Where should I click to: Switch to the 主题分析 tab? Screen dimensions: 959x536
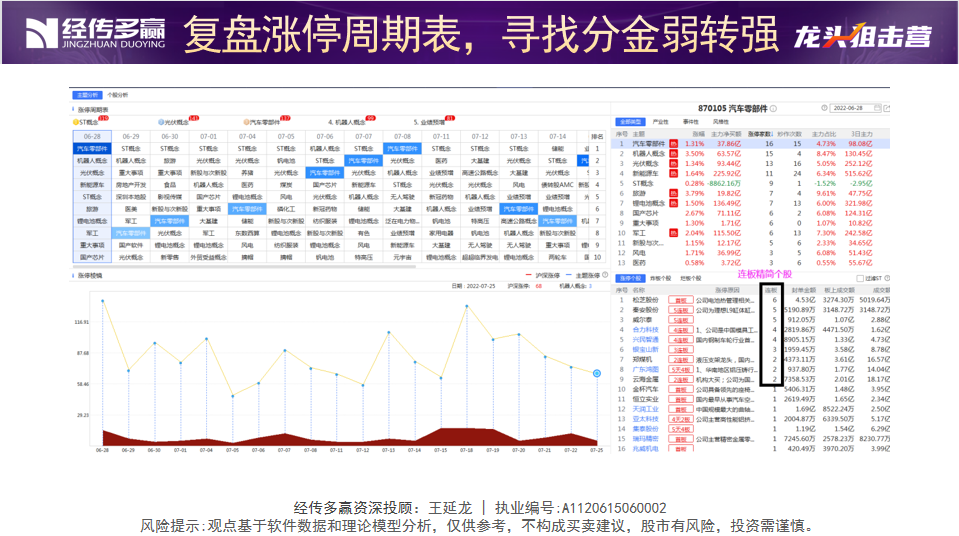(x=88, y=95)
